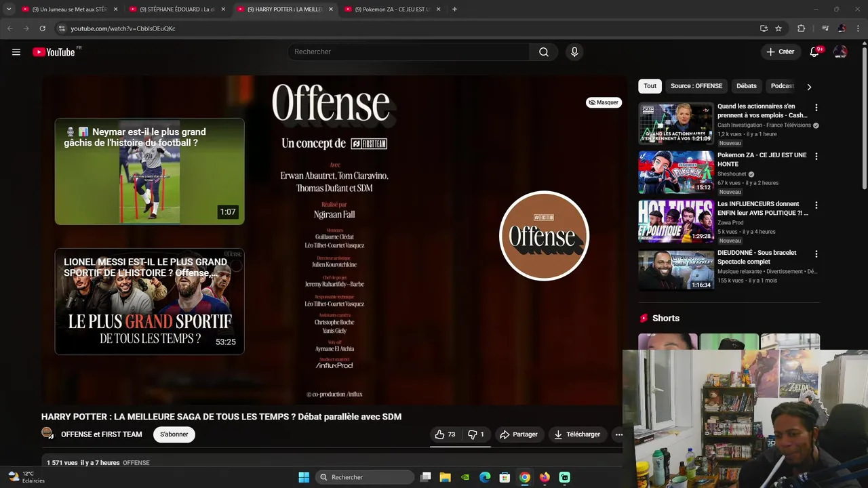
Task: Click the YouTube Rechercher search field
Action: [x=409, y=52]
